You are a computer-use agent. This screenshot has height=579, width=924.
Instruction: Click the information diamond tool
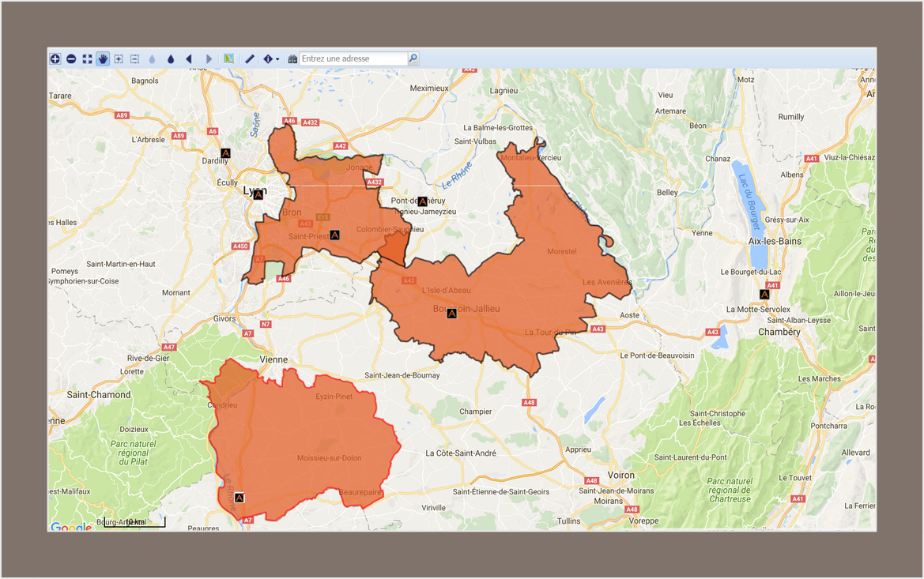click(268, 59)
